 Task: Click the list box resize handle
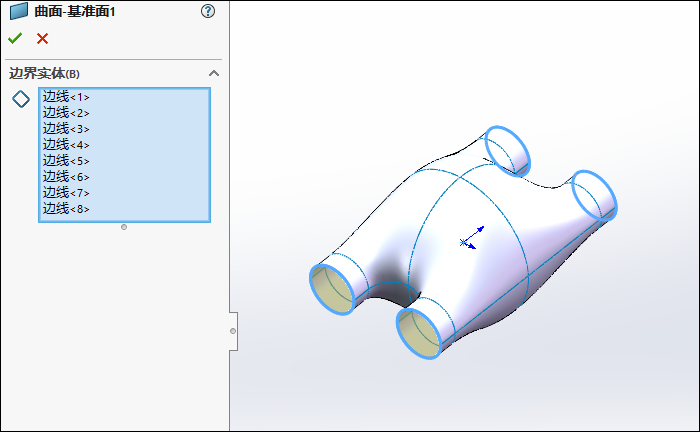coord(124,227)
